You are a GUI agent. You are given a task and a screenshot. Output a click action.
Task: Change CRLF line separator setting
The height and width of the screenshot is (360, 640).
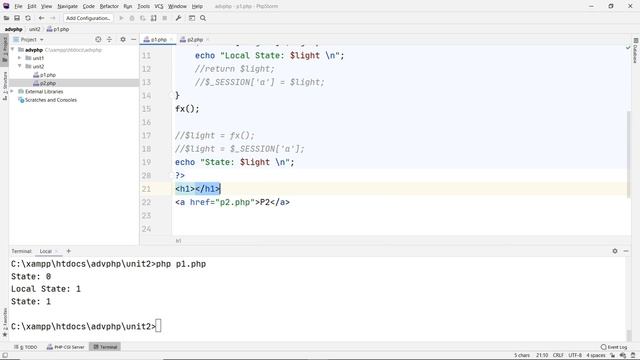(558, 356)
